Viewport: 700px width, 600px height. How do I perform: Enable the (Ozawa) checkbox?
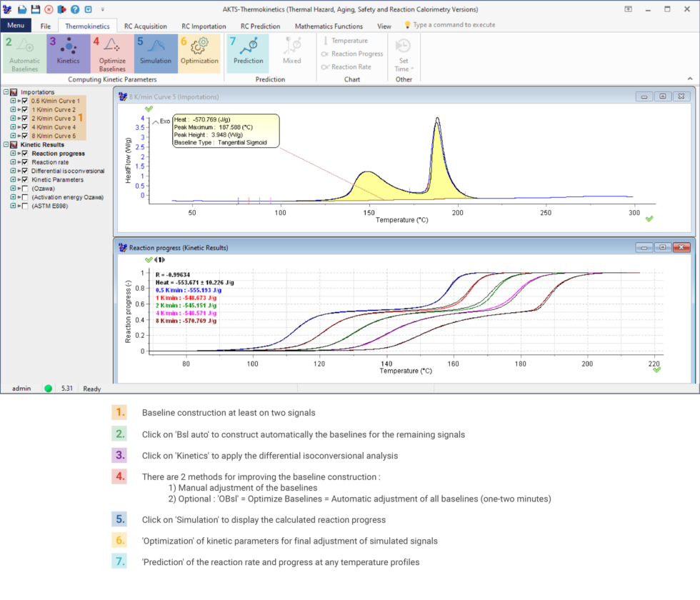click(25, 189)
